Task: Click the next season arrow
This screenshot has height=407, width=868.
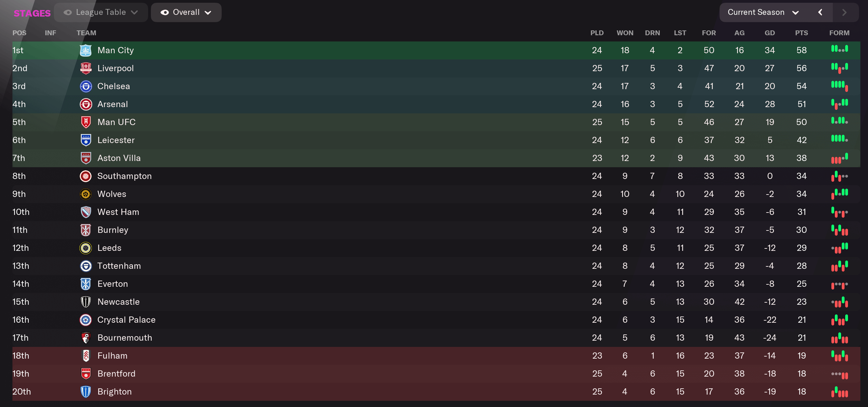Action: coord(844,12)
